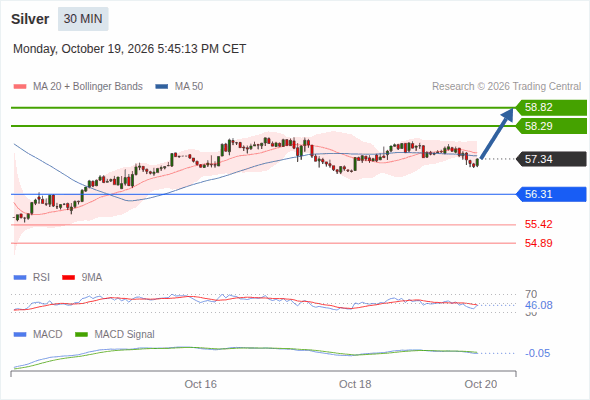Click the Oct 20 axis date label
Screen dimensions: 590x400
coord(481,384)
